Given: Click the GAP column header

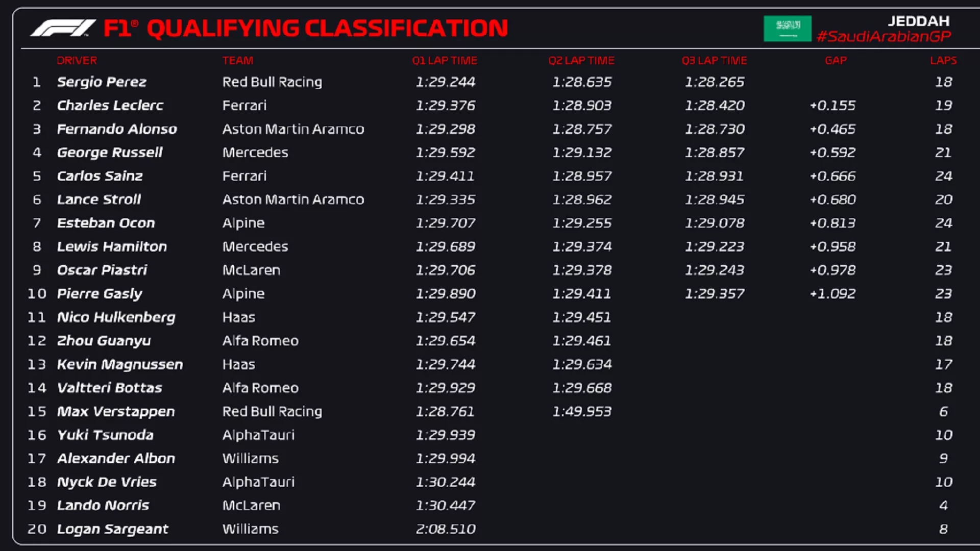Looking at the screenshot, I should point(836,60).
